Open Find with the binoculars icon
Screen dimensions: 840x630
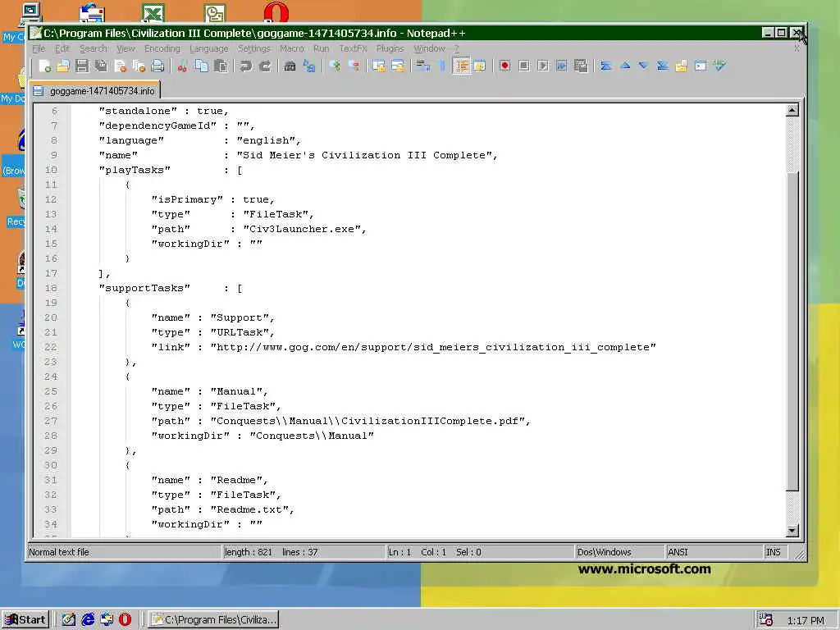(290, 66)
